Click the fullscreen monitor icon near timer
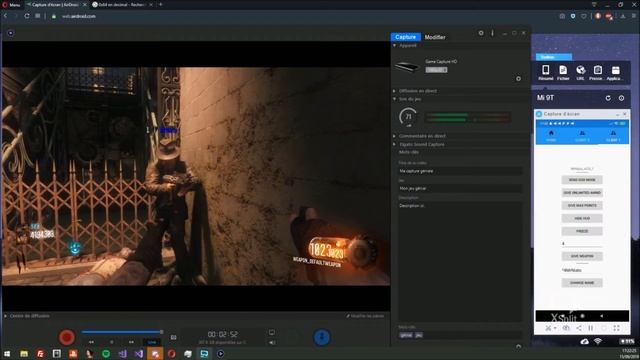The width and height of the screenshot is (640, 360). [x=272, y=332]
